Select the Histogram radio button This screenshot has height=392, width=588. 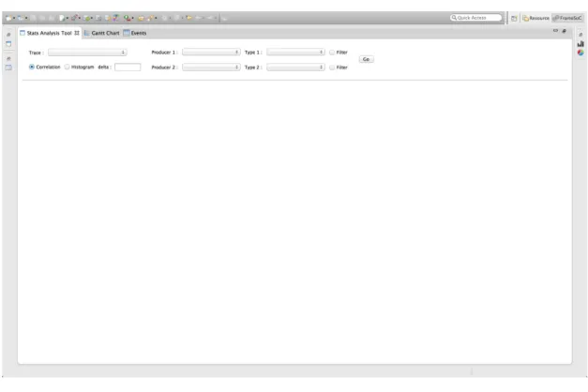[x=68, y=67]
